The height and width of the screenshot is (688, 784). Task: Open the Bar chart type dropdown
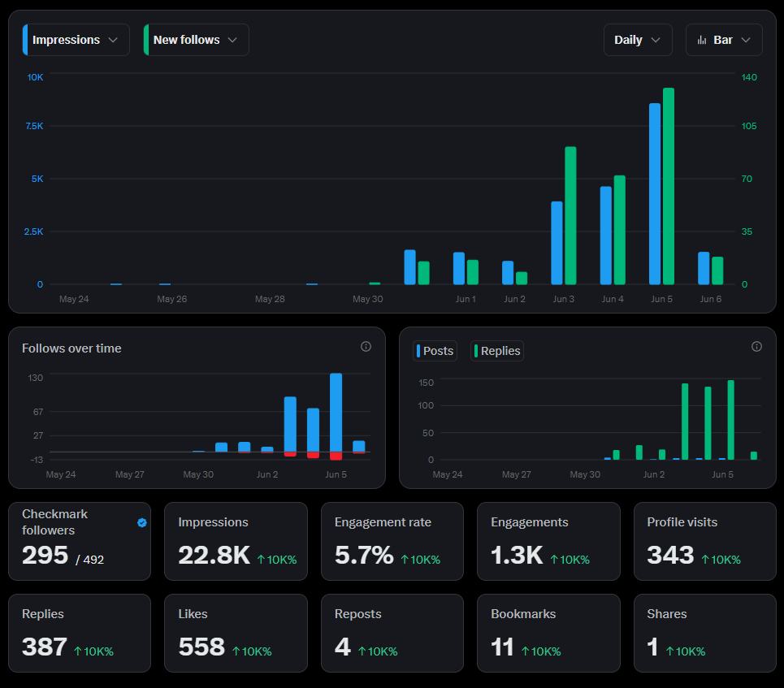click(724, 40)
